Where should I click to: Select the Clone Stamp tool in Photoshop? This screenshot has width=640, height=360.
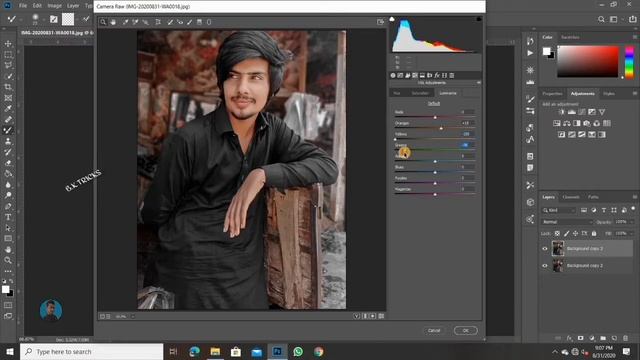tap(8, 141)
